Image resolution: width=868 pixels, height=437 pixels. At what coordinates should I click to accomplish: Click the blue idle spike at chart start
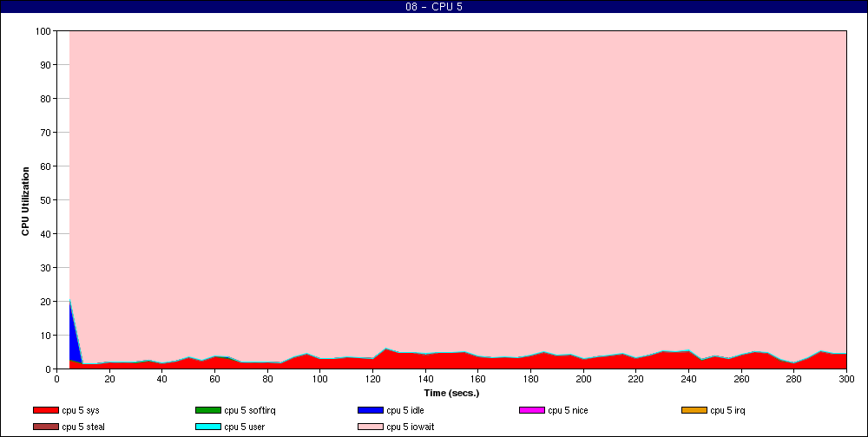(x=73, y=337)
